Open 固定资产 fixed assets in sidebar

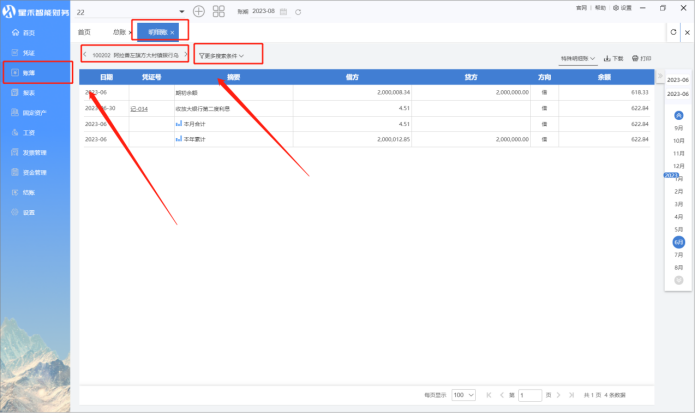[33, 113]
